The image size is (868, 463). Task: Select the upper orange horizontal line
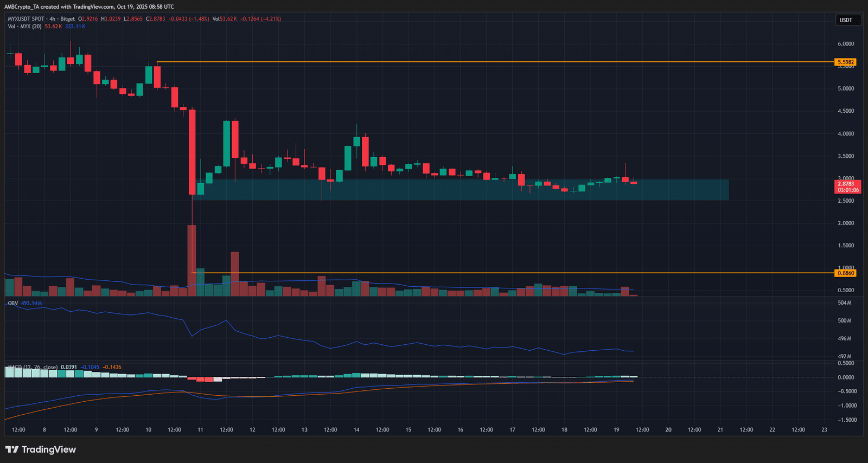pos(495,62)
